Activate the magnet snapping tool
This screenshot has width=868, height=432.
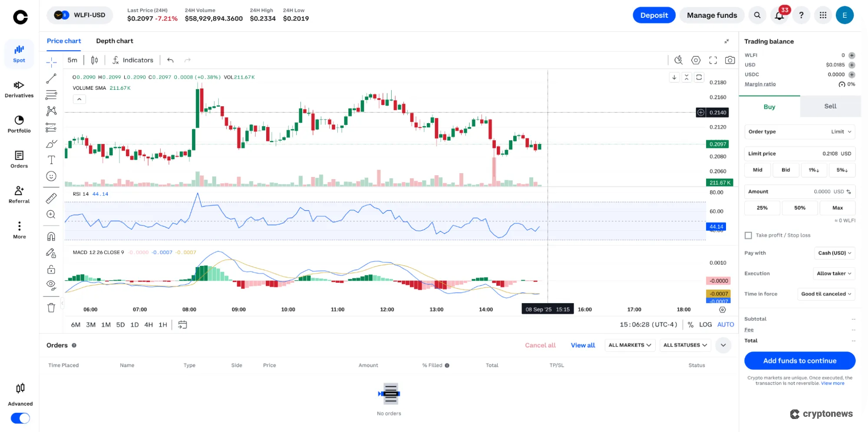point(51,236)
